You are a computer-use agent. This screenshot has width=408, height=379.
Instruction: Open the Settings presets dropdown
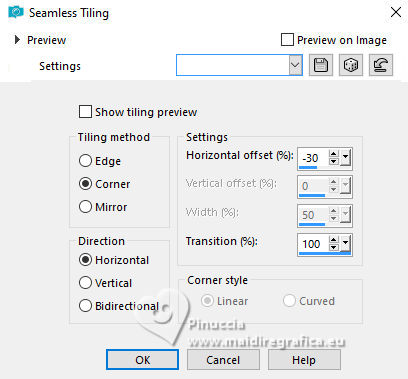pos(295,65)
